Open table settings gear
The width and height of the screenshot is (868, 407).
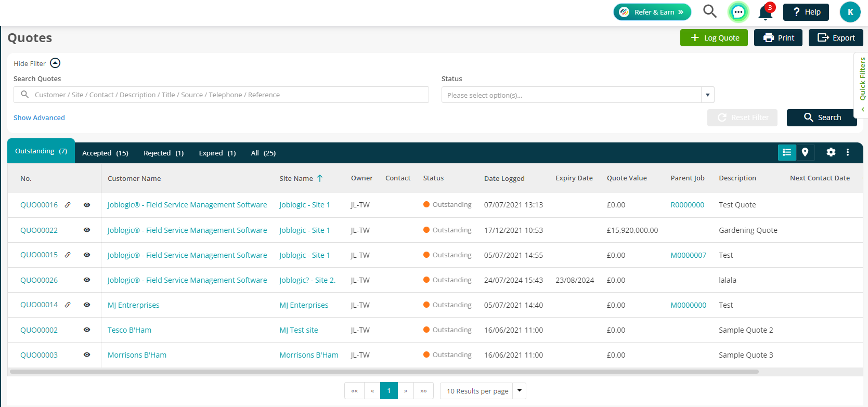click(x=831, y=152)
